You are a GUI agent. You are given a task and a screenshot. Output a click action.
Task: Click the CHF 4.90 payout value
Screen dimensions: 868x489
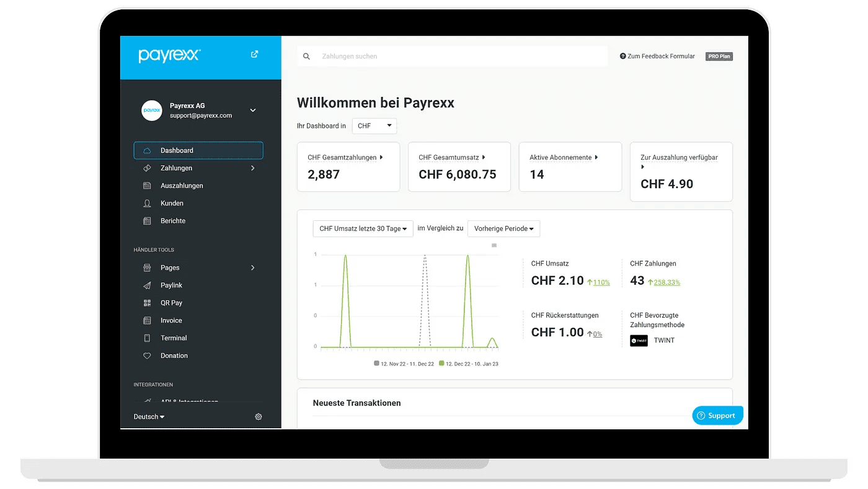(667, 184)
